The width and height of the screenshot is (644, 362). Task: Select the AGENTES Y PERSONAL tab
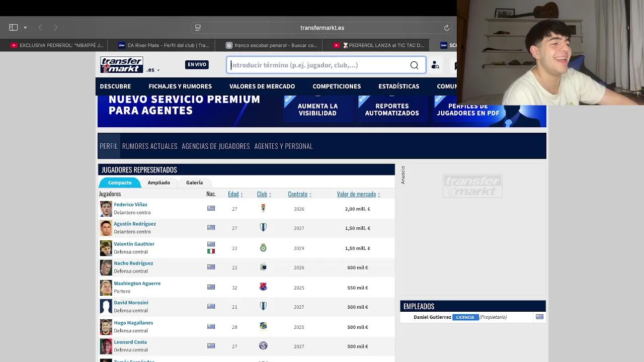click(283, 146)
